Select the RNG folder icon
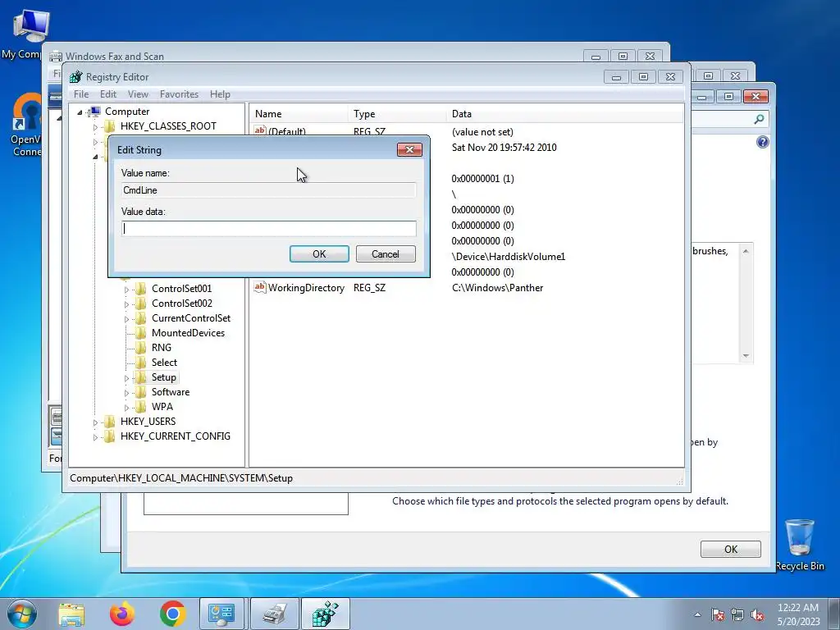Viewport: 840px width, 630px height. point(140,348)
